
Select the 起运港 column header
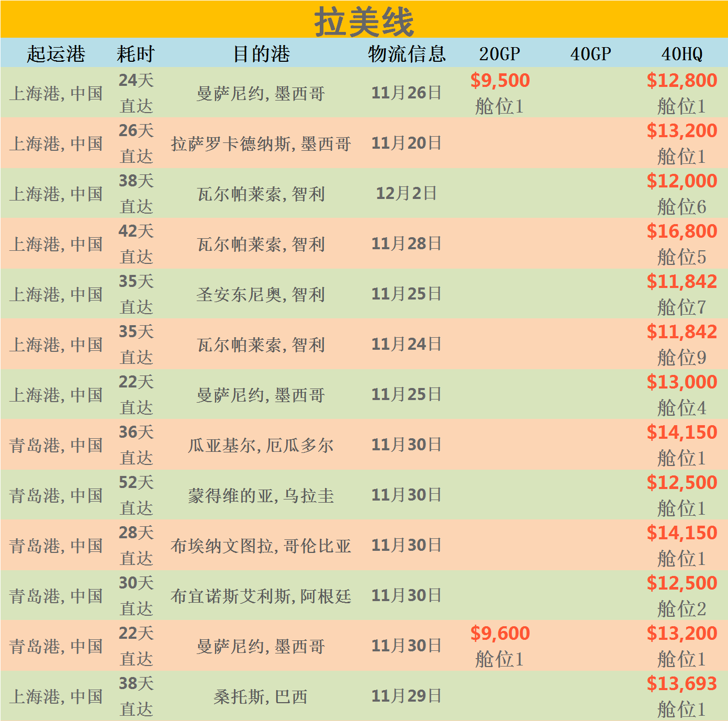(56, 53)
